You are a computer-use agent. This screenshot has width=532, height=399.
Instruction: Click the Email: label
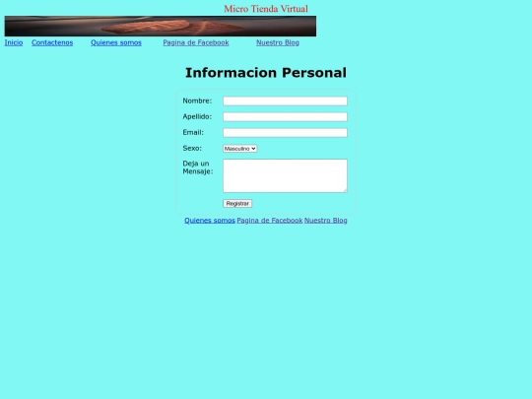(x=193, y=132)
